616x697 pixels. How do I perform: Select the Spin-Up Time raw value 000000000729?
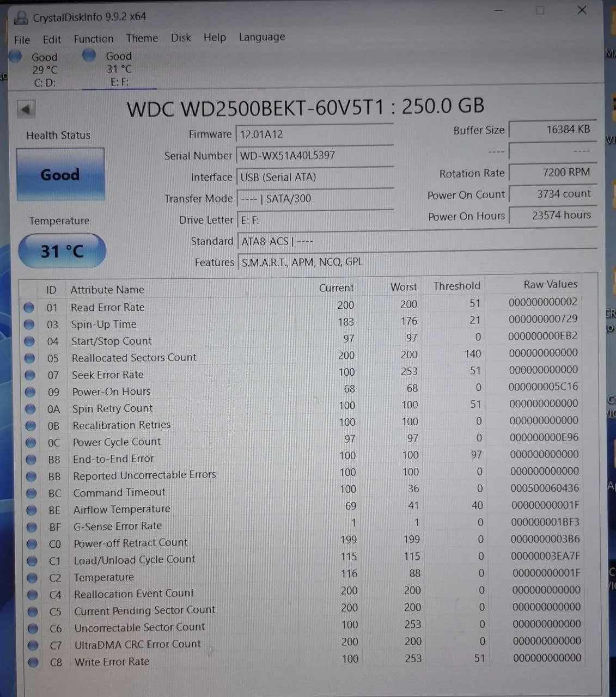pyautogui.click(x=543, y=319)
